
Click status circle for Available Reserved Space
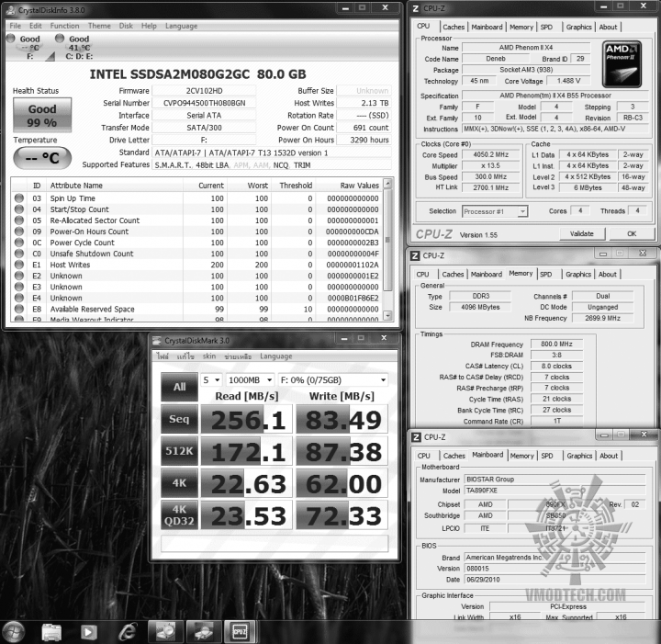pos(19,309)
